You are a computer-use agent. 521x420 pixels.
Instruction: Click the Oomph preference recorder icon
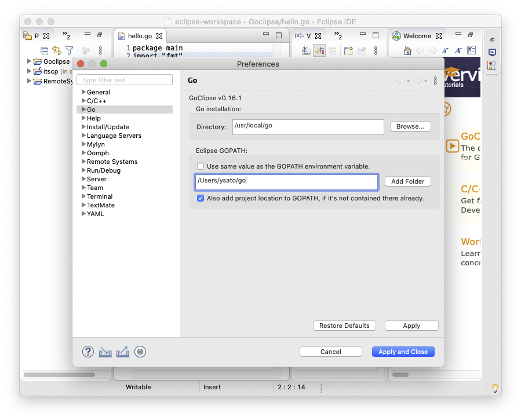(x=140, y=352)
